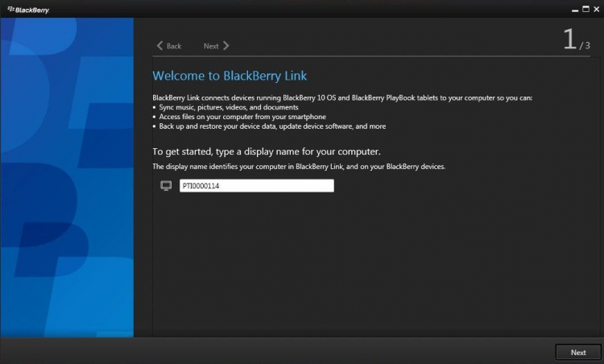Image resolution: width=604 pixels, height=364 pixels.
Task: Click the left chevron Back arrow
Action: 160,46
